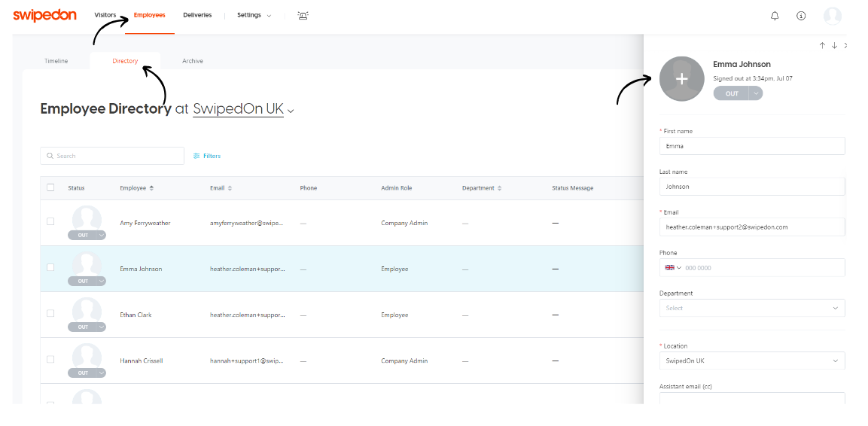Expand the Department select dropdown
Image resolution: width=868 pixels, height=426 pixels.
(751, 308)
